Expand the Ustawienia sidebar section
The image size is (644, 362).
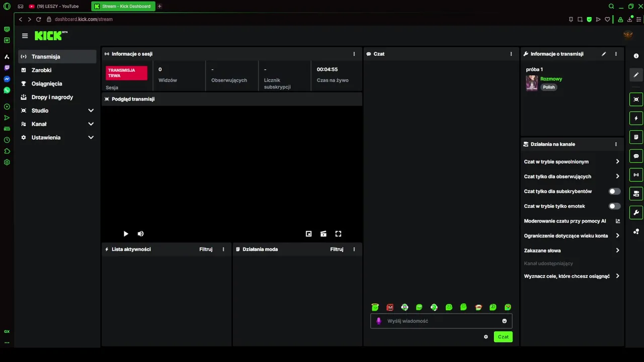pos(57,138)
